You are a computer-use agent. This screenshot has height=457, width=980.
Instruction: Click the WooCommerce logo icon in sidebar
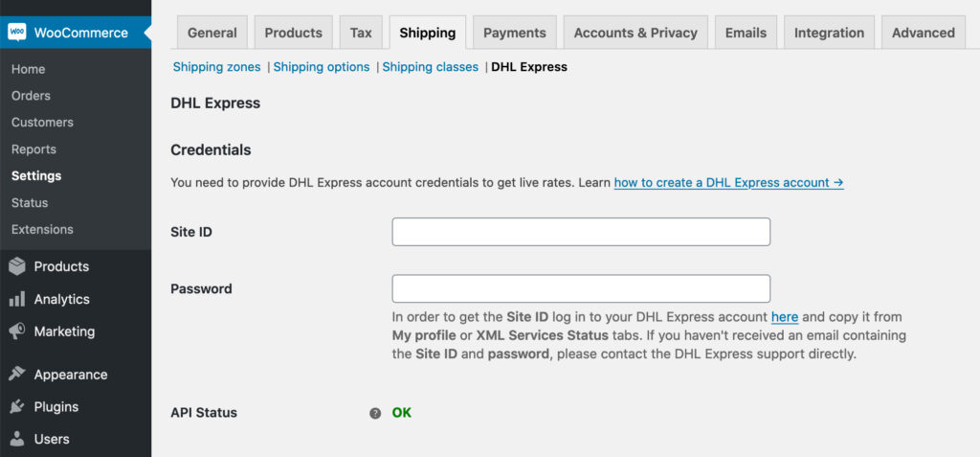click(x=17, y=32)
